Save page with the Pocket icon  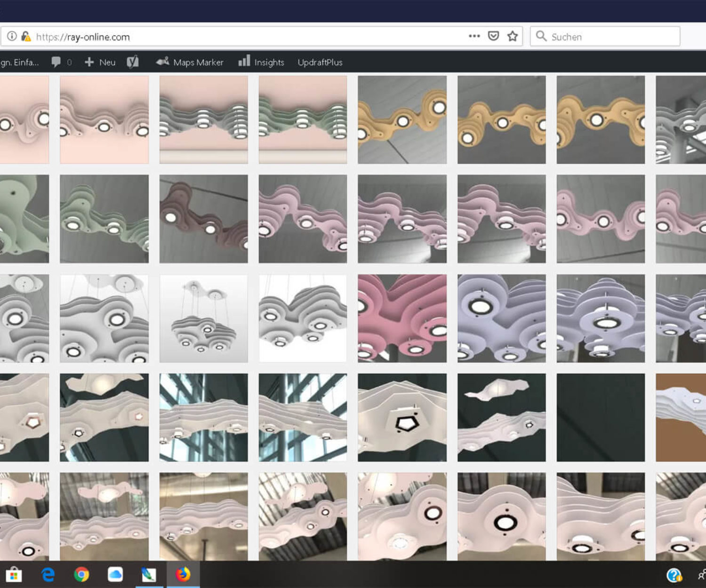(493, 36)
